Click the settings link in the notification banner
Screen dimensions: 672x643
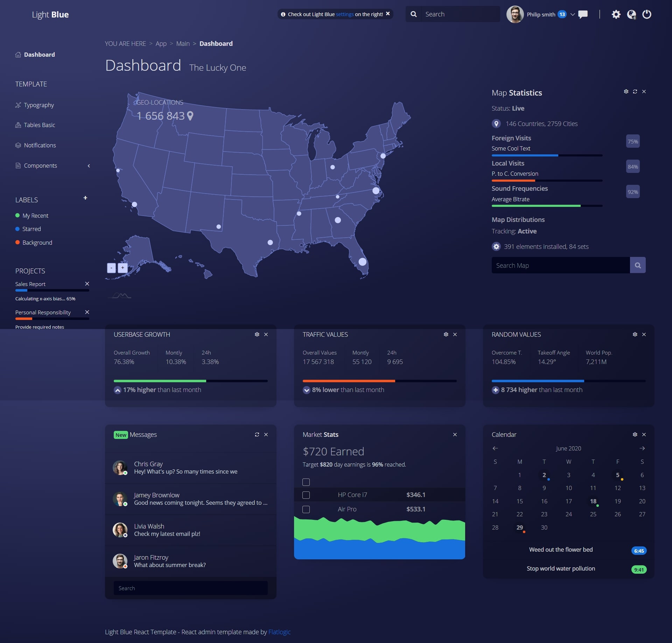(344, 14)
